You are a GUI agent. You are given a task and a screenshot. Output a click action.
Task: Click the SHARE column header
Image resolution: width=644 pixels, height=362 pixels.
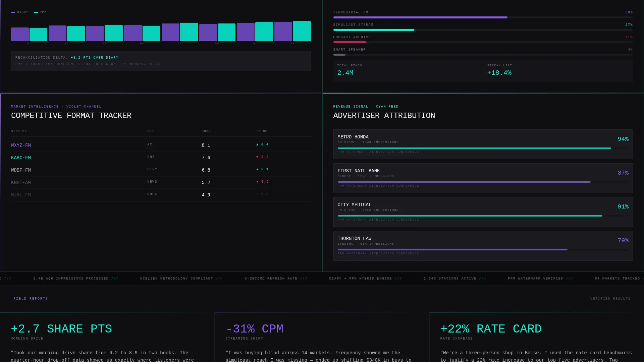point(207,131)
